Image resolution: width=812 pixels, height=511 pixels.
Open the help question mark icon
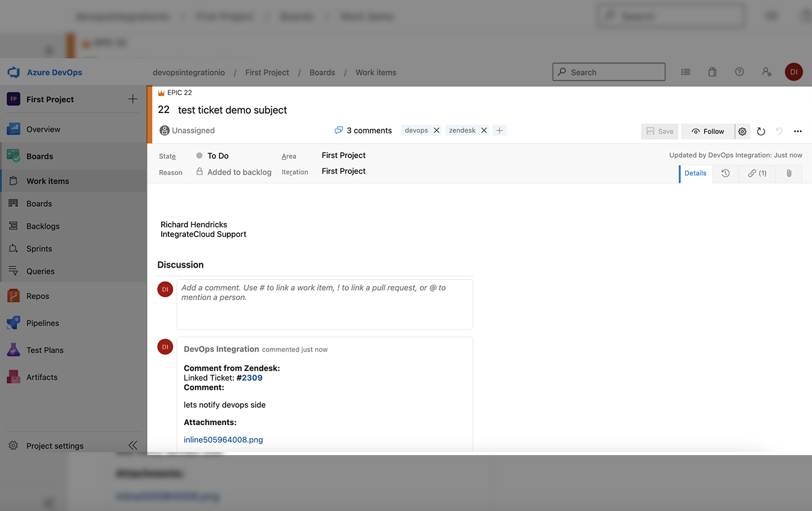[739, 72]
